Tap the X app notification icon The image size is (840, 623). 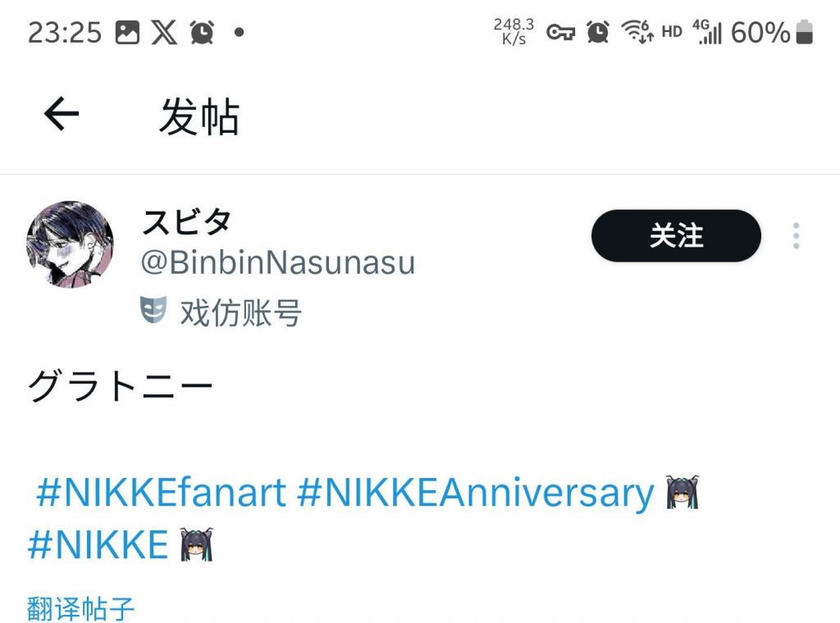[x=164, y=33]
